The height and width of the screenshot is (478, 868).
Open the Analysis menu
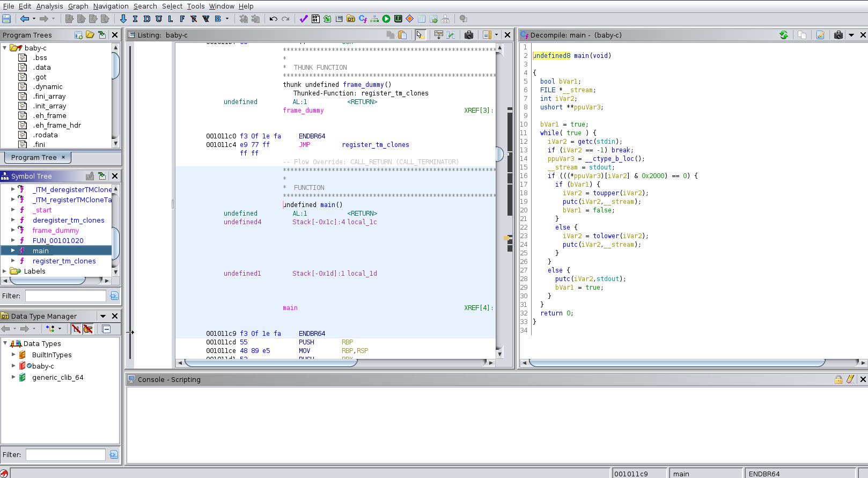(x=49, y=6)
